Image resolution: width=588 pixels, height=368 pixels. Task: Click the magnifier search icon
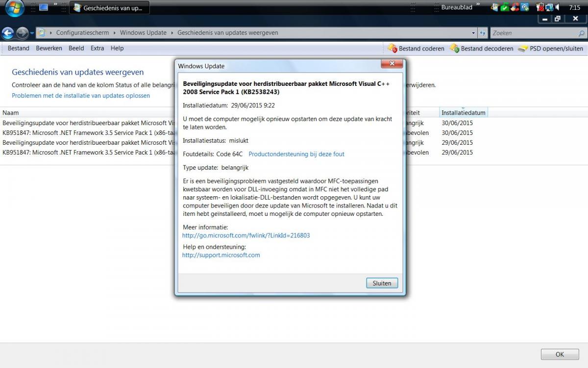582,33
